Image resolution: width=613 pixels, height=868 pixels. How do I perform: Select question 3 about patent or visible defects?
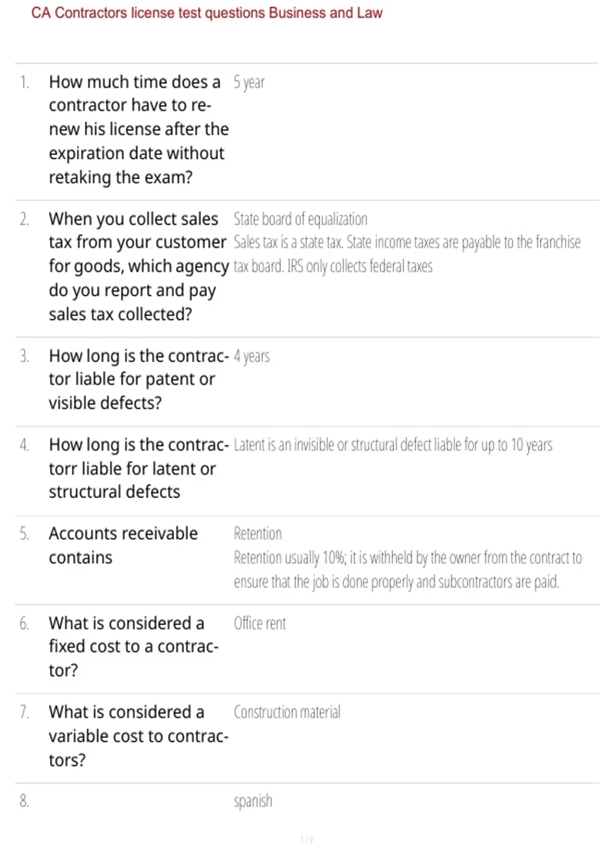[138, 379]
